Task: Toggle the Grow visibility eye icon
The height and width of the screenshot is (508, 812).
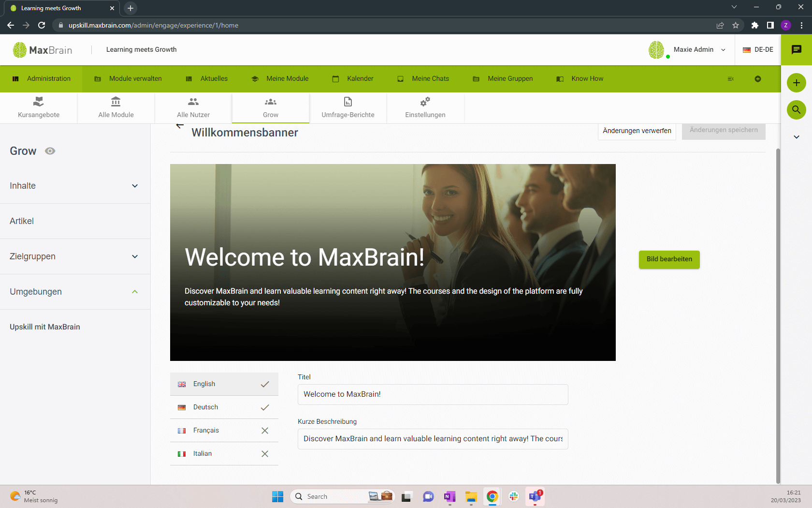Action: 50,151
